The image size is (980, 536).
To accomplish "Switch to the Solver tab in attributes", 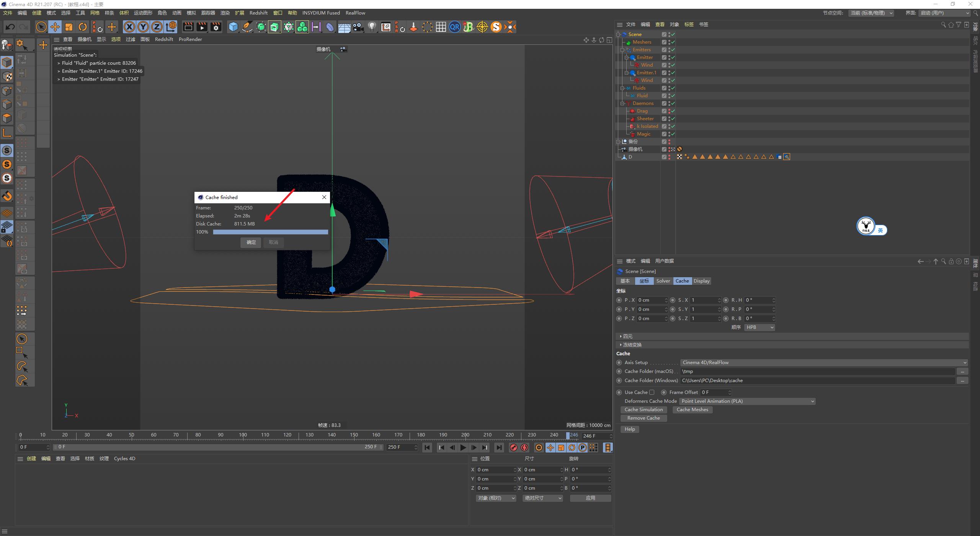I will [x=663, y=281].
